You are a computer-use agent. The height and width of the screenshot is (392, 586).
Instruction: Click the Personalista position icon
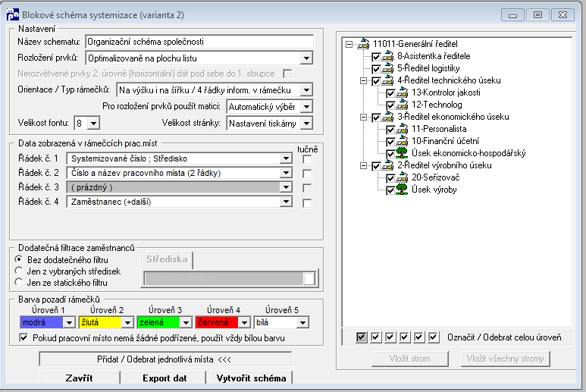click(x=402, y=129)
